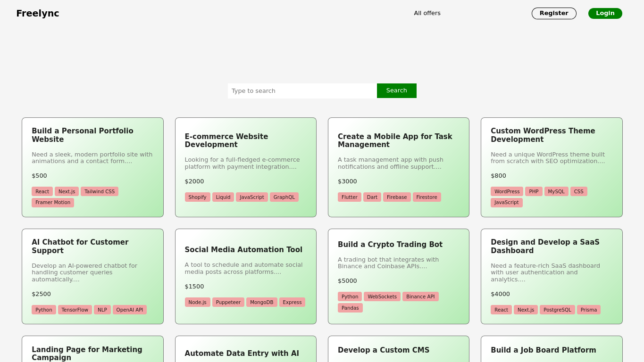
Task: Click the Liquid tag
Action: point(223,197)
